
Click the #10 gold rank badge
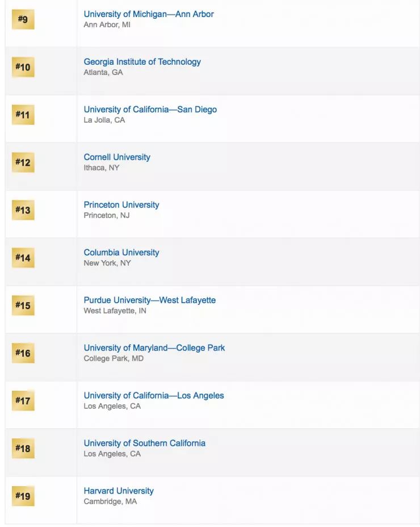23,67
